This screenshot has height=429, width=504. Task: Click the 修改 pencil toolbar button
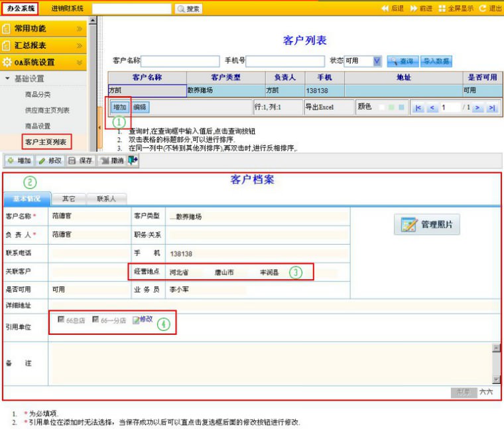click(50, 160)
